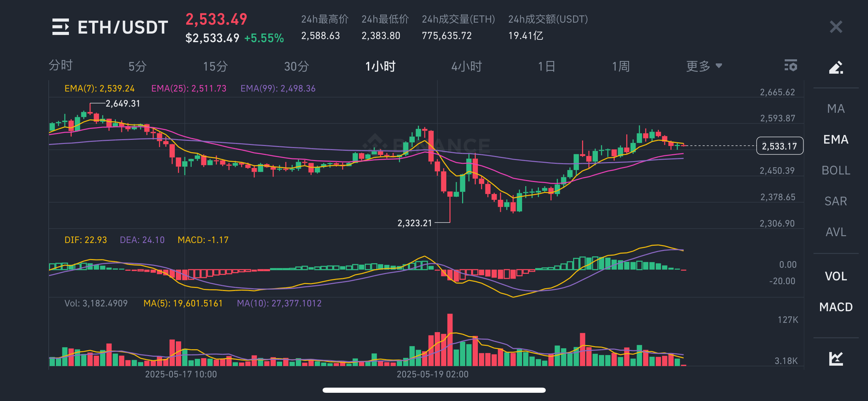This screenshot has height=401, width=868.
Task: Click the +5.55% change percentage
Action: click(x=264, y=38)
